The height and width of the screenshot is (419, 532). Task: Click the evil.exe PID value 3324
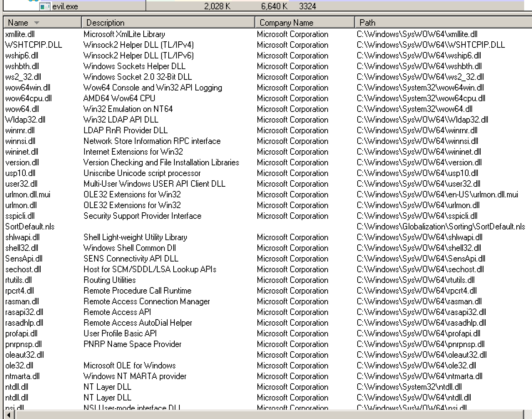[x=307, y=6]
